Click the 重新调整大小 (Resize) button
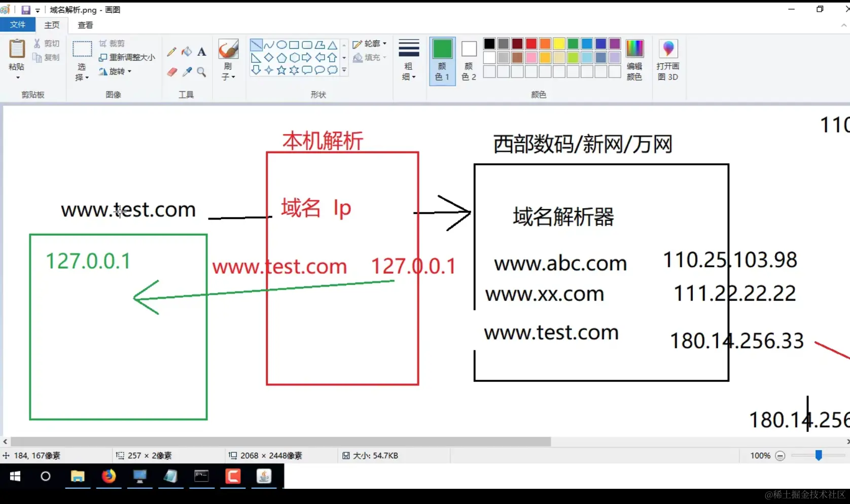 point(127,57)
